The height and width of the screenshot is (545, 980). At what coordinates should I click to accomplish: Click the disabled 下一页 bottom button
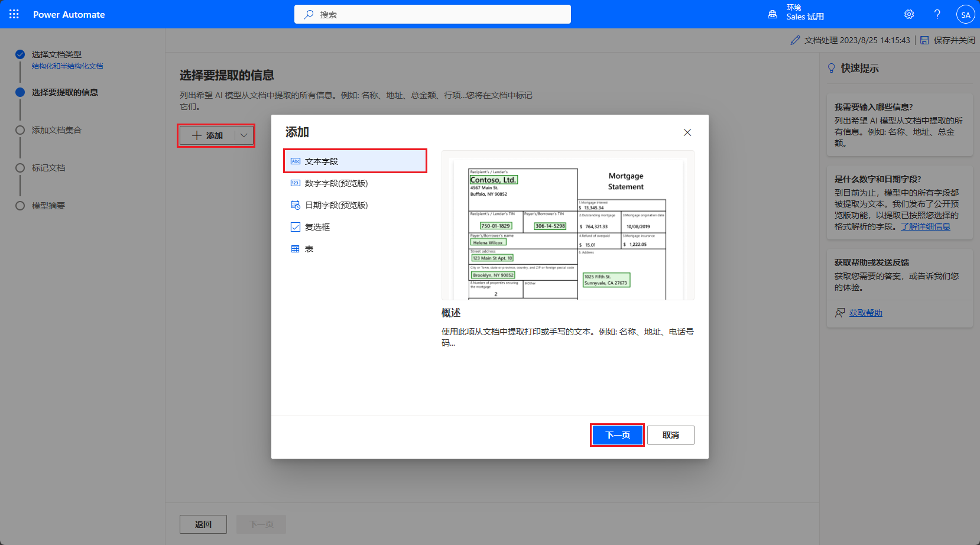[x=261, y=524]
